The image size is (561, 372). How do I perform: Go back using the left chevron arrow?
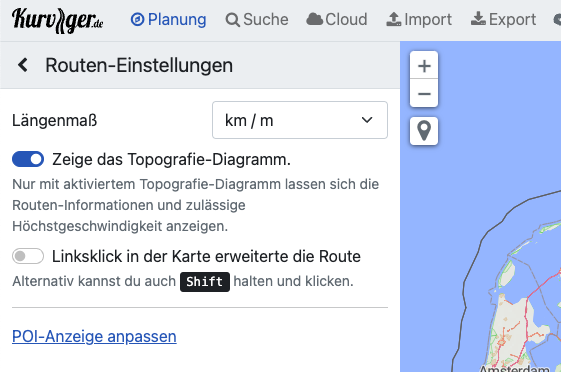click(x=23, y=65)
